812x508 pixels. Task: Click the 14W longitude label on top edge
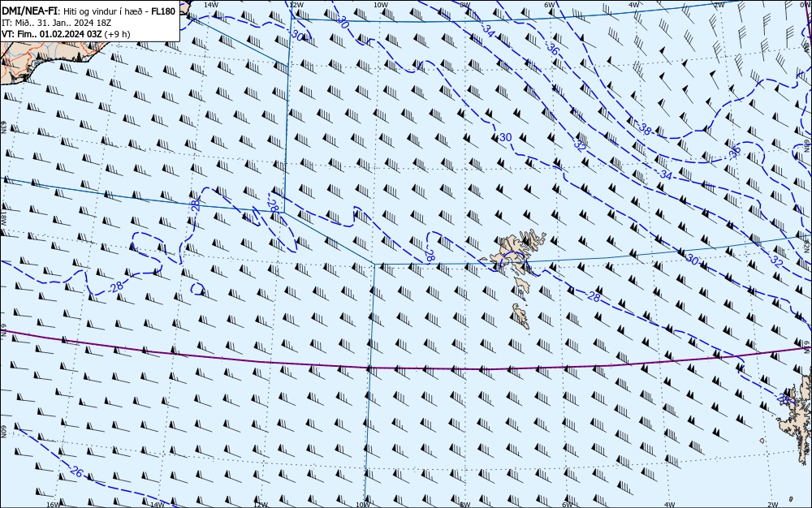coord(210,4)
